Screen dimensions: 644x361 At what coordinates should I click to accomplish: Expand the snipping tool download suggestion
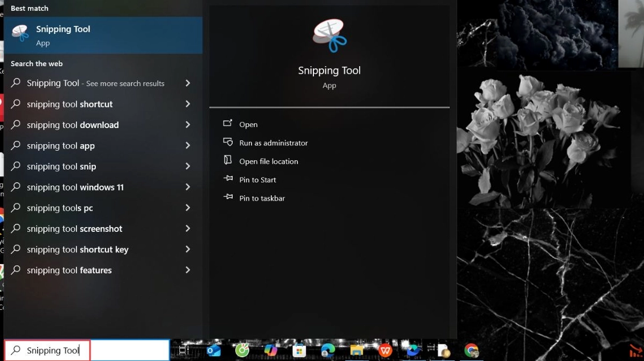(73, 125)
